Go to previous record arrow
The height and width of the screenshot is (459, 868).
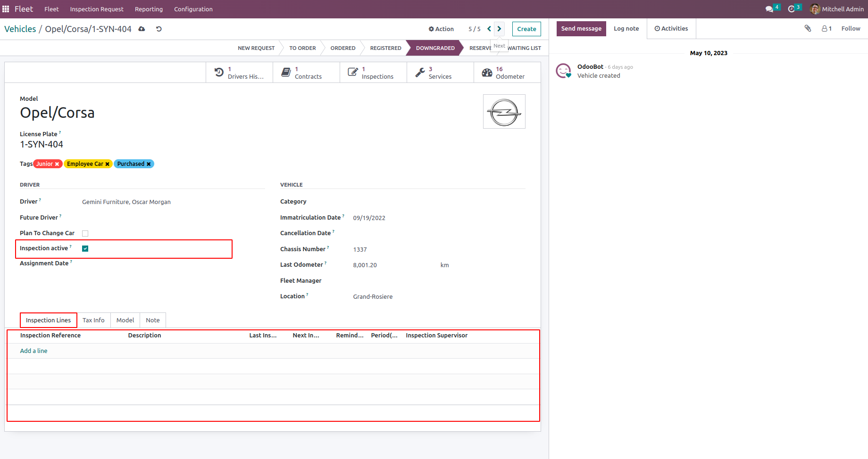(489, 29)
